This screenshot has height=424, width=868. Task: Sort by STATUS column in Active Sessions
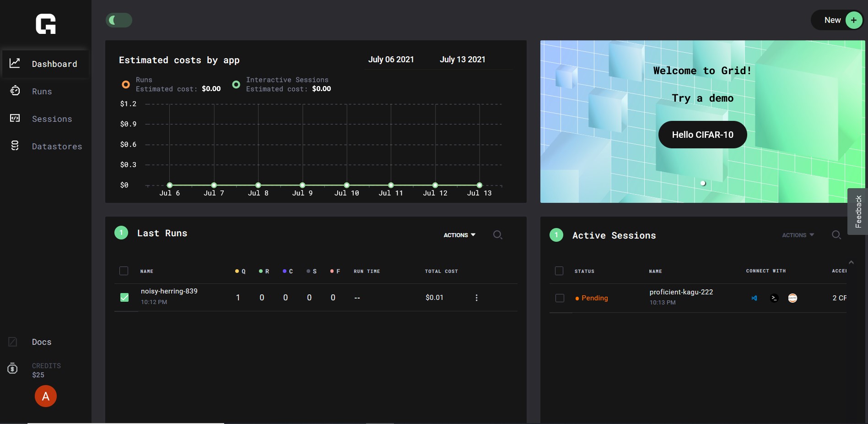pyautogui.click(x=585, y=272)
